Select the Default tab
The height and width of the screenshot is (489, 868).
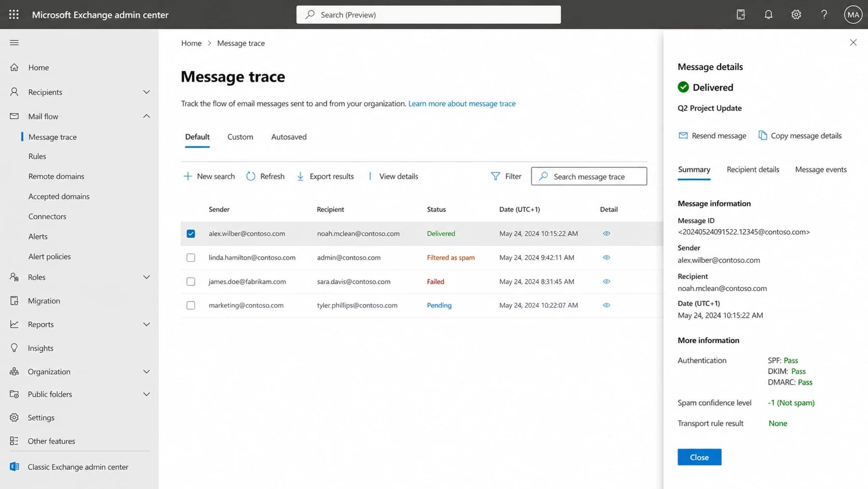(197, 137)
